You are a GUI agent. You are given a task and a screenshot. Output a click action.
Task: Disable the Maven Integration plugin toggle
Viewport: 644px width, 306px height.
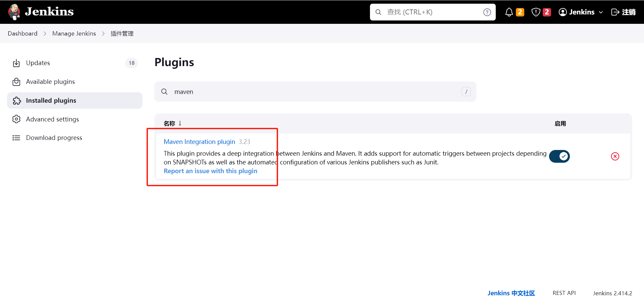pos(559,156)
